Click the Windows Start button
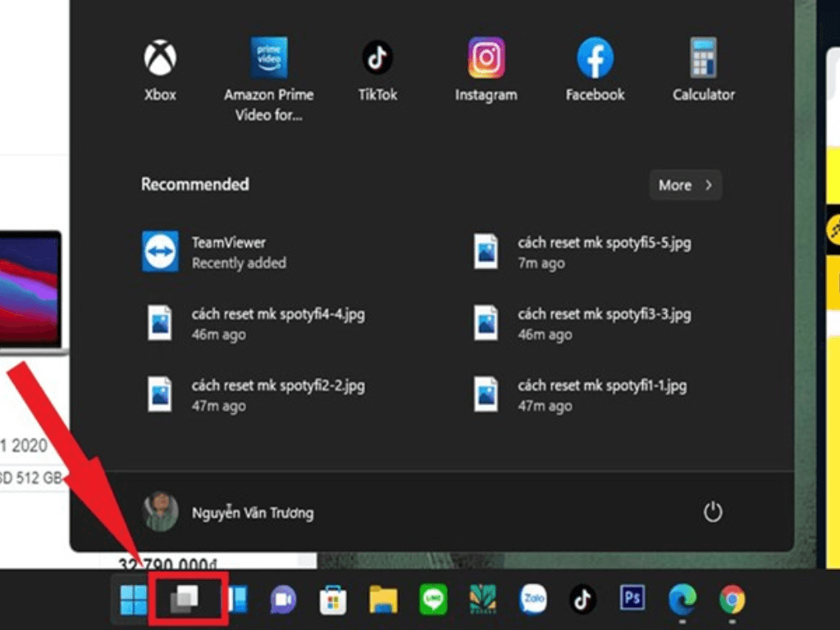Screen dimensions: 840x630 [x=134, y=600]
